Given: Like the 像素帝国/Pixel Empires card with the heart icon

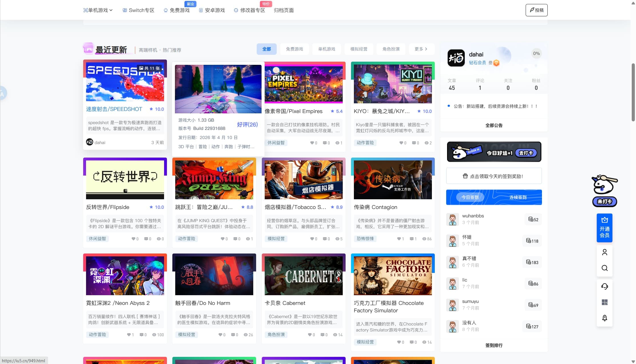Looking at the screenshot, I should 312,143.
